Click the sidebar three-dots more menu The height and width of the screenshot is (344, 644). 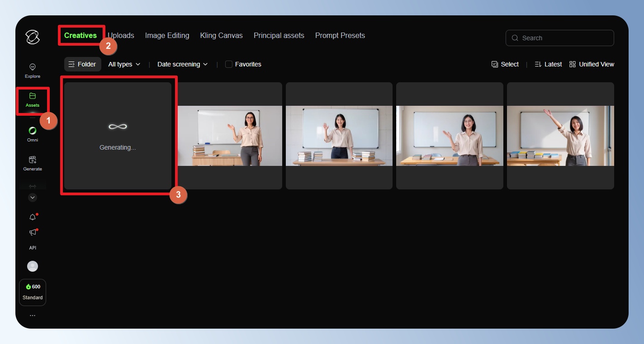(33, 316)
